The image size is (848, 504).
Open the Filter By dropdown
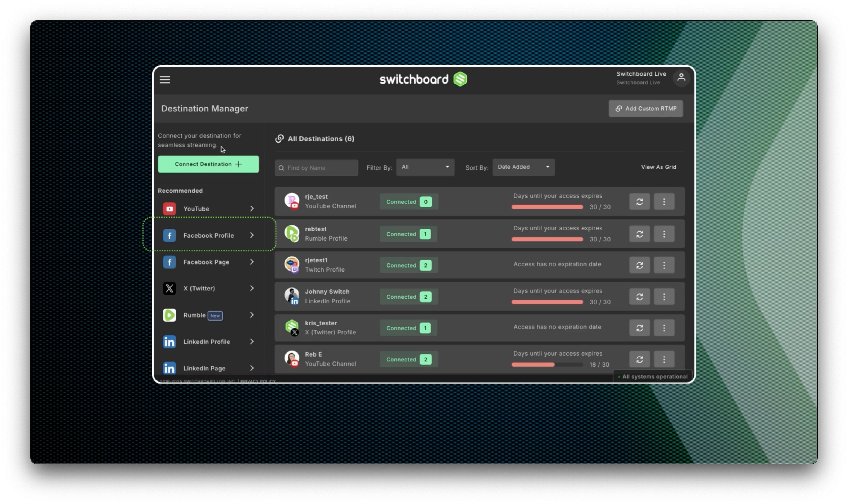coord(425,167)
